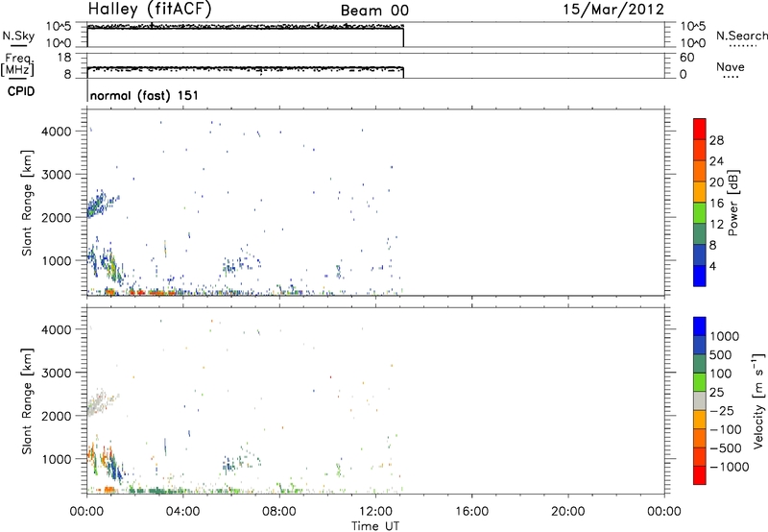Click the '28' tick on power colorbar
Screen dimensions: 768x532
click(716, 140)
